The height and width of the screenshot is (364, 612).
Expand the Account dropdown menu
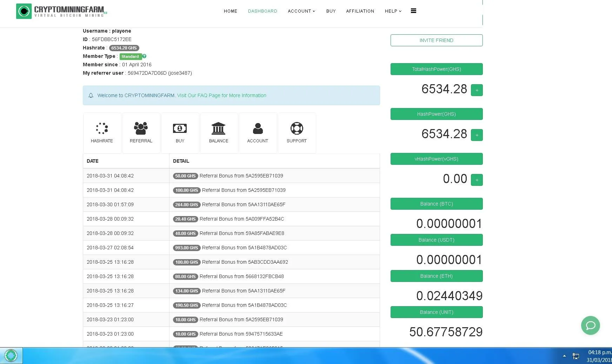pyautogui.click(x=301, y=11)
